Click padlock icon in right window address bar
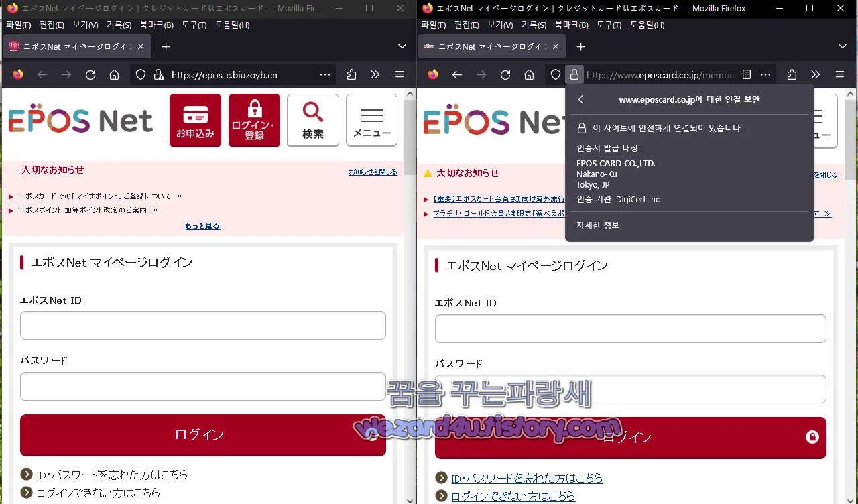This screenshot has width=858, height=504. tap(574, 75)
